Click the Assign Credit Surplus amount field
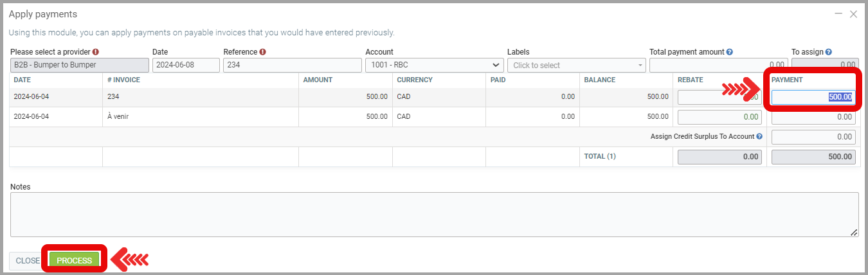Viewport: 868px width, 275px height. pos(813,137)
